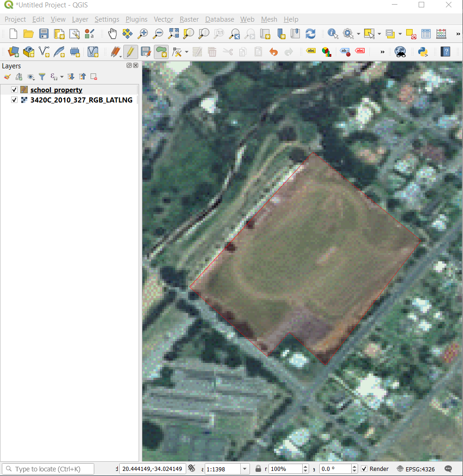Open the Manage Map Themes dropdown
This screenshot has height=476, width=463.
30,77
